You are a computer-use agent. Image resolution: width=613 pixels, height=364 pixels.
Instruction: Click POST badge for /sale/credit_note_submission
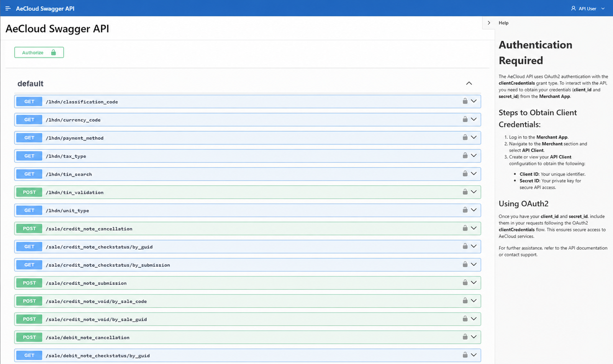(x=29, y=283)
